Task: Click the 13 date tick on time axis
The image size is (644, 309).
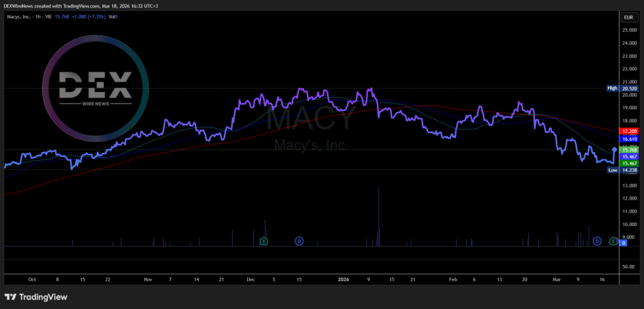Action: (x=499, y=279)
